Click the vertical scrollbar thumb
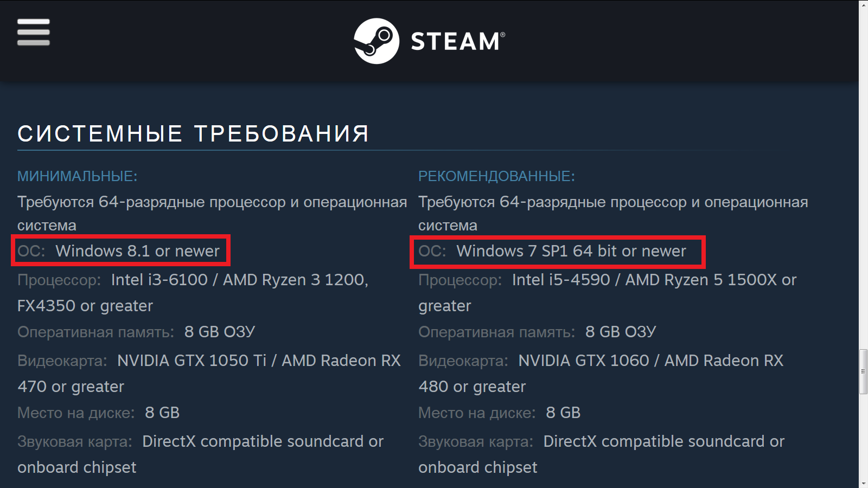 click(x=863, y=371)
